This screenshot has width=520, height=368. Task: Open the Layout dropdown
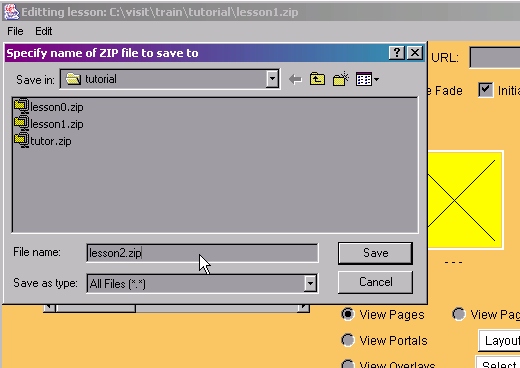pyautogui.click(x=499, y=340)
